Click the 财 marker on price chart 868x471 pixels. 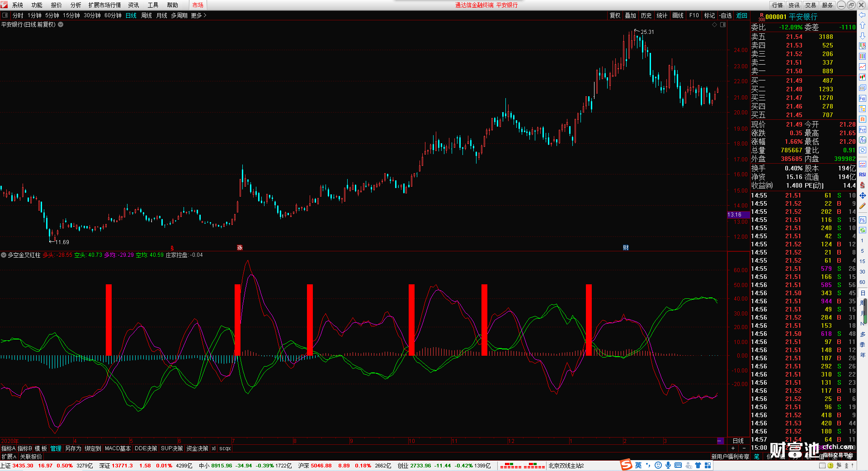coord(626,247)
